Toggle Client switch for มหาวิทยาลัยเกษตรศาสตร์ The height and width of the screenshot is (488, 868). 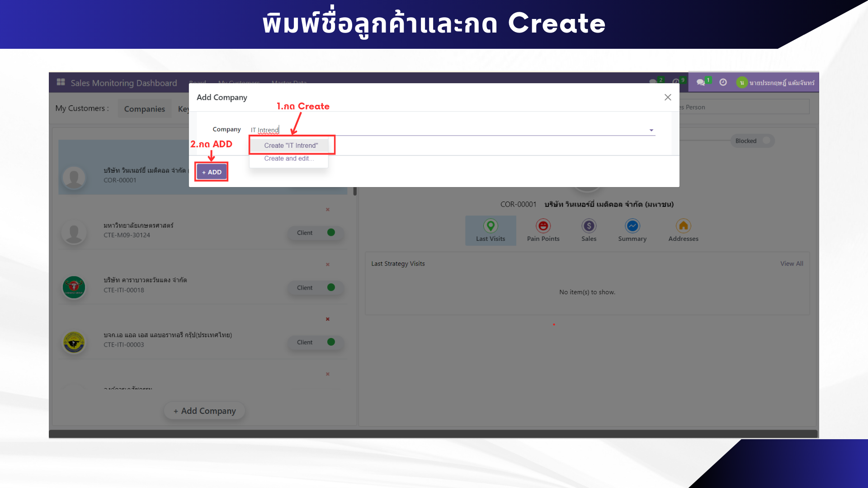tap(330, 233)
